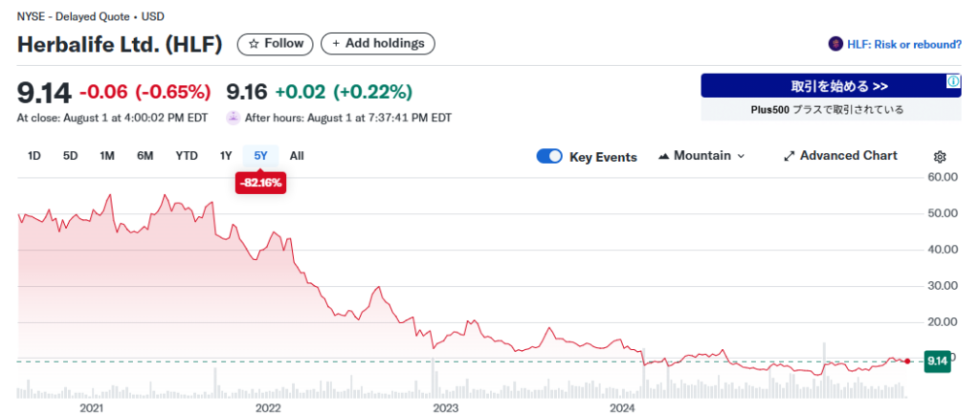Select the 1M time range

coord(107,156)
